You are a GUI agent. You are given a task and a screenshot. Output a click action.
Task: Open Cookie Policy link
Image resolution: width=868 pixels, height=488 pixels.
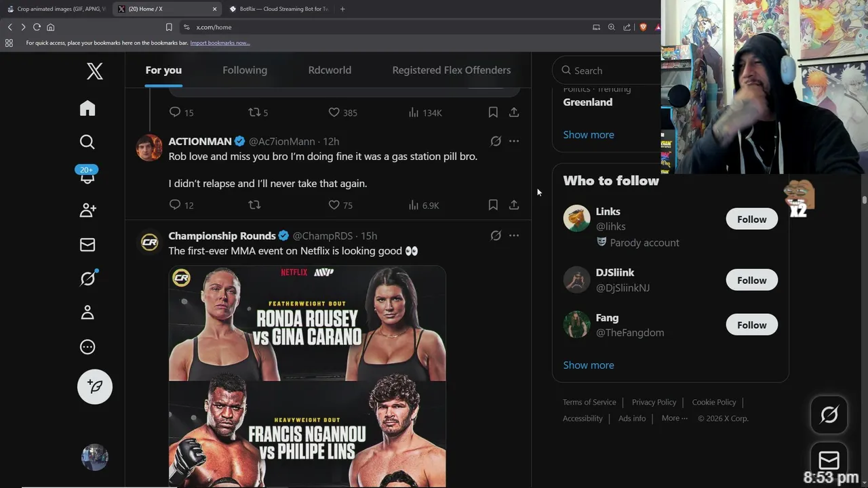coord(713,402)
